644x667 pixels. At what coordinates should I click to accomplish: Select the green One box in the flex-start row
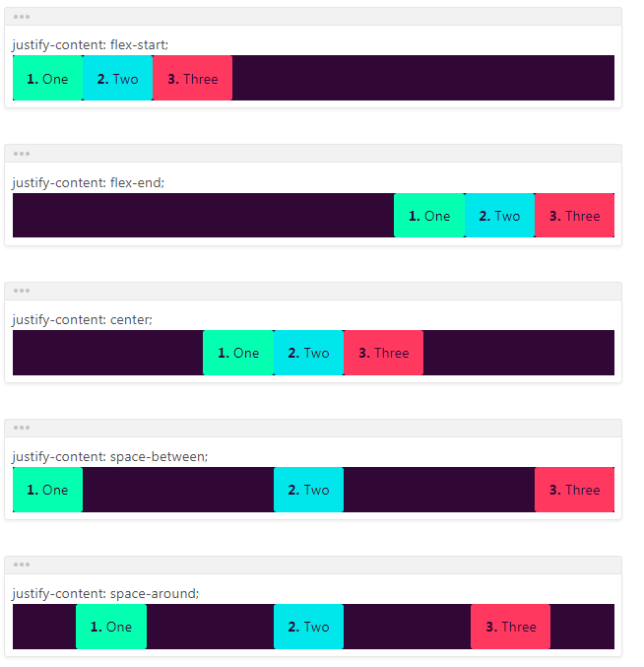[47, 78]
